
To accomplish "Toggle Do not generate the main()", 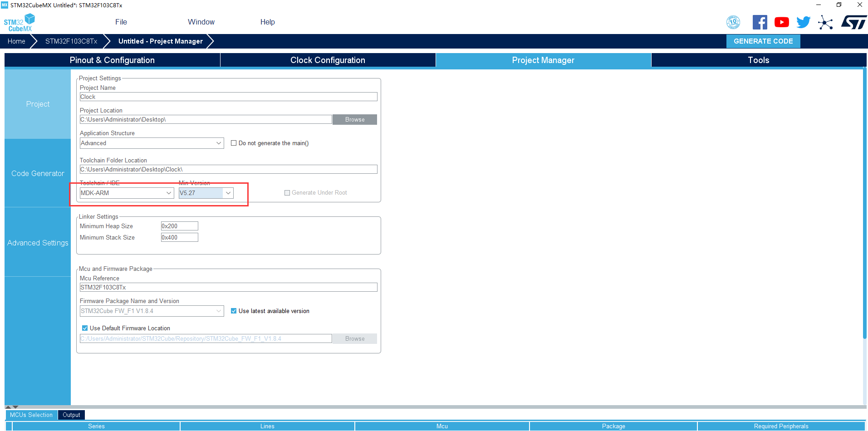I will click(x=234, y=143).
